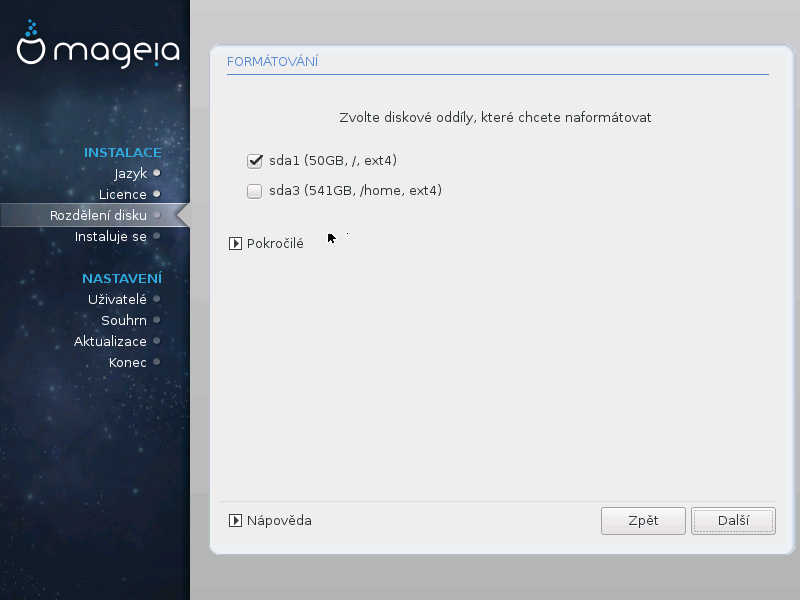Click the Zpět button
Screen dimensions: 800x600
tap(643, 521)
